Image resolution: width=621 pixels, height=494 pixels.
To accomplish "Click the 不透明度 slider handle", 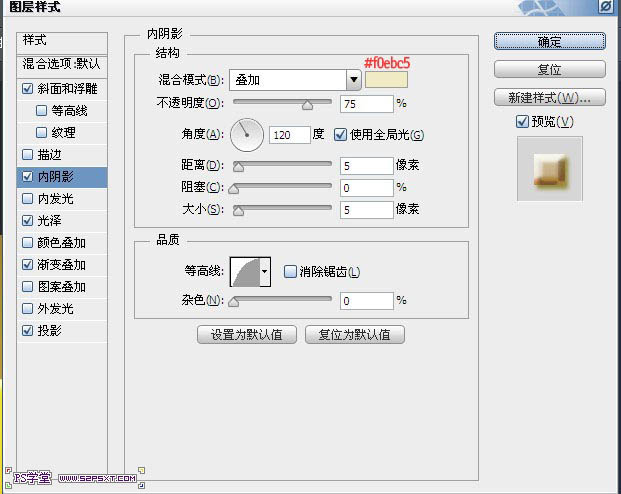I will [x=307, y=104].
